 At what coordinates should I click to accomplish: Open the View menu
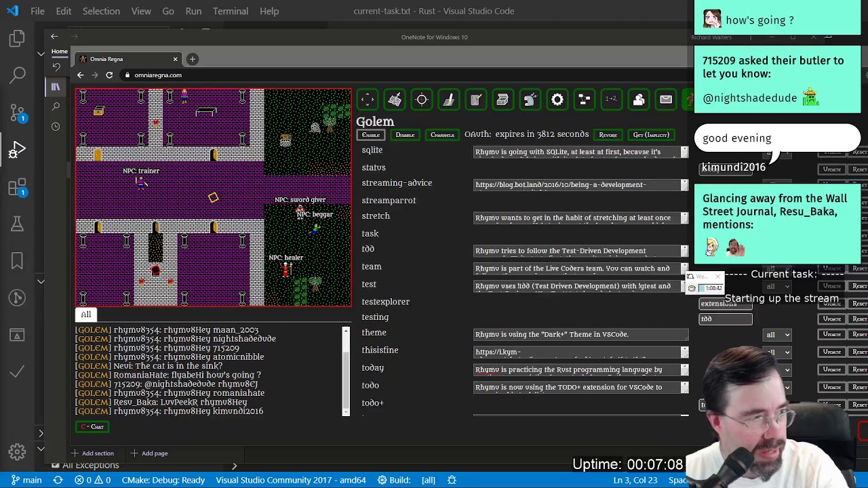pos(141,11)
